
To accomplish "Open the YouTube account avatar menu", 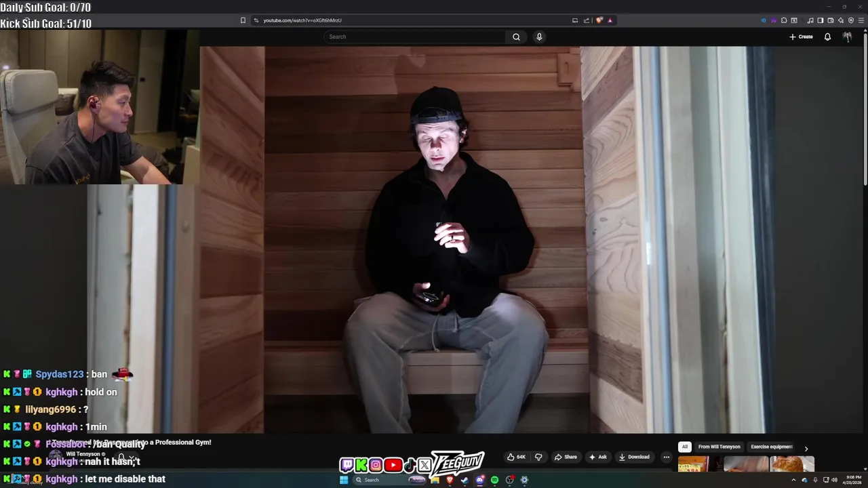I will point(847,37).
